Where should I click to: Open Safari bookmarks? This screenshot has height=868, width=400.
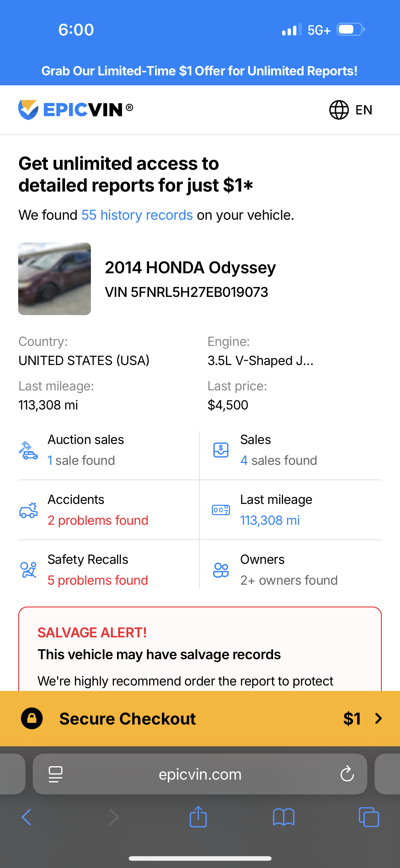click(x=284, y=817)
